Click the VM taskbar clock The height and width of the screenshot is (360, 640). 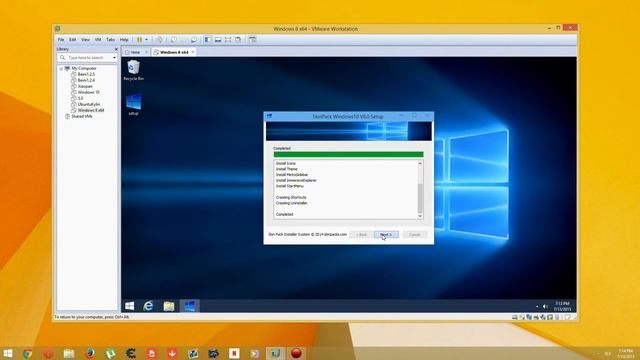point(562,306)
